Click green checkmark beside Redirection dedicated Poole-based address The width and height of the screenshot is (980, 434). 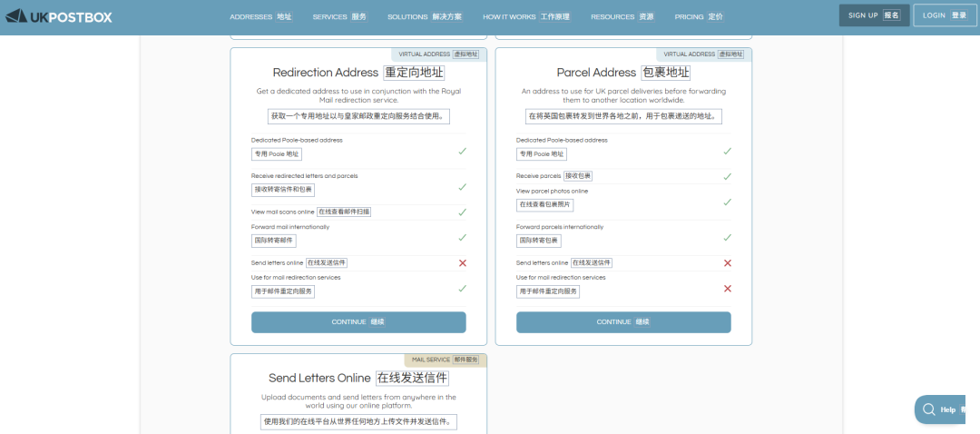(462, 151)
